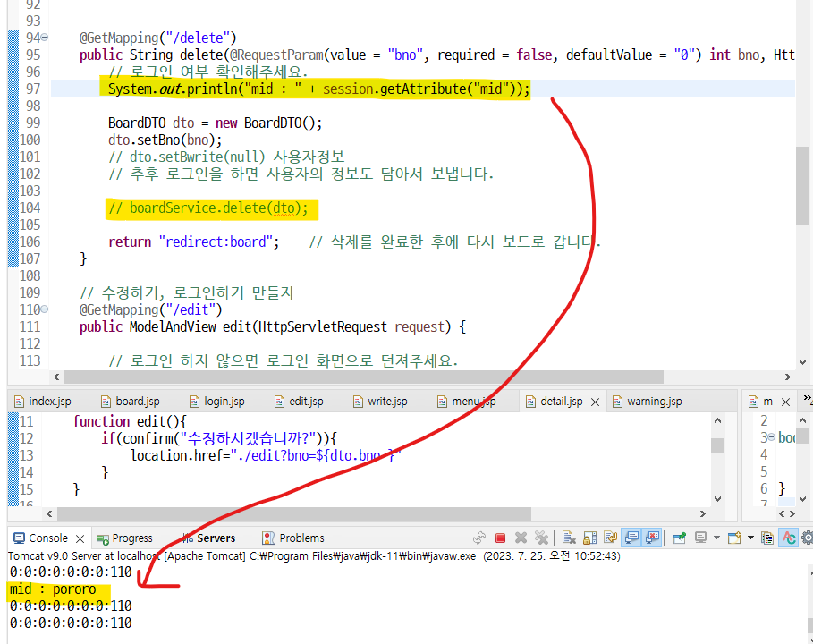The image size is (813, 644).
Task: Close the 'm' editor tab
Action: coord(785,402)
